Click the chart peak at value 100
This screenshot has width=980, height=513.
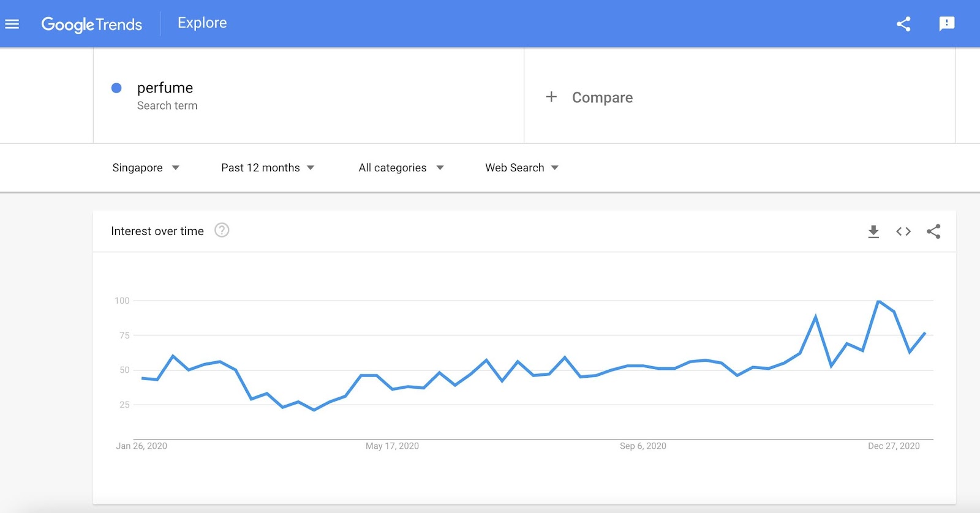[x=878, y=301]
